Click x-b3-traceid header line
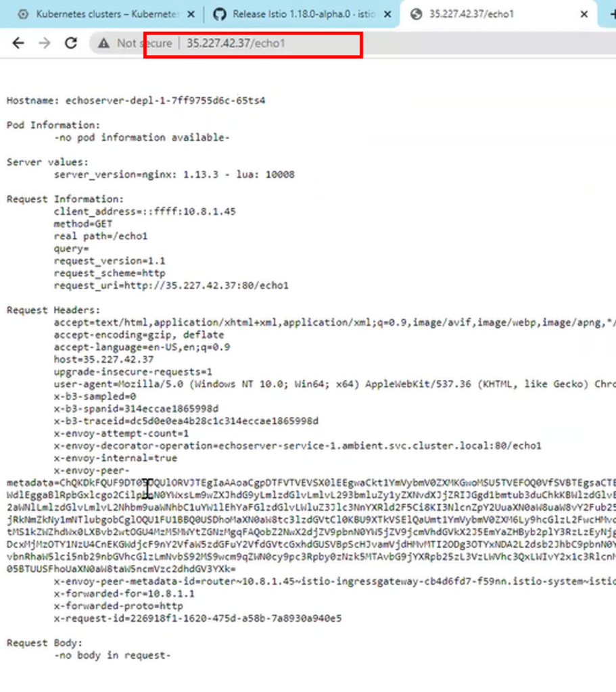The width and height of the screenshot is (616, 692). click(x=186, y=422)
